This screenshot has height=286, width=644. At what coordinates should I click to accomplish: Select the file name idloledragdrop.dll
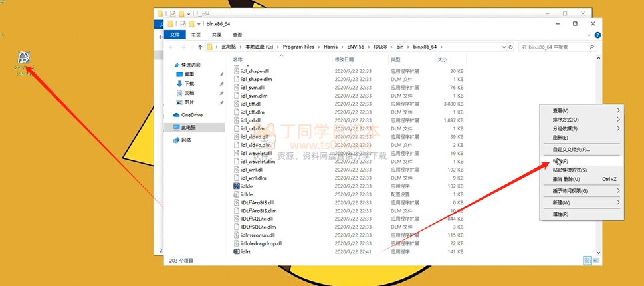click(262, 243)
